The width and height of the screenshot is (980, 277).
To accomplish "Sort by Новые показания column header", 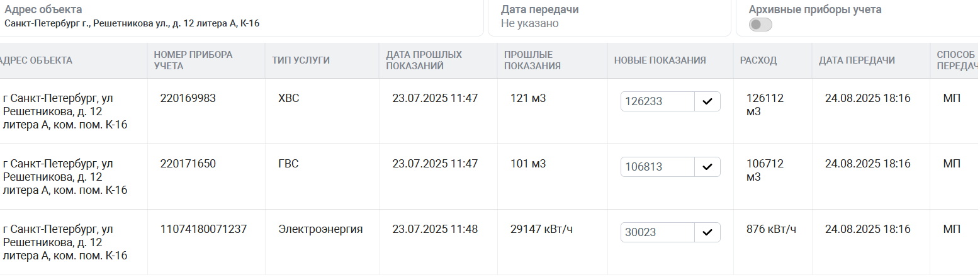I will (x=660, y=60).
